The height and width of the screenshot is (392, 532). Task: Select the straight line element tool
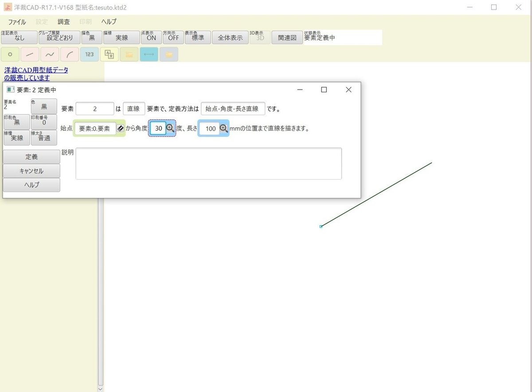30,54
